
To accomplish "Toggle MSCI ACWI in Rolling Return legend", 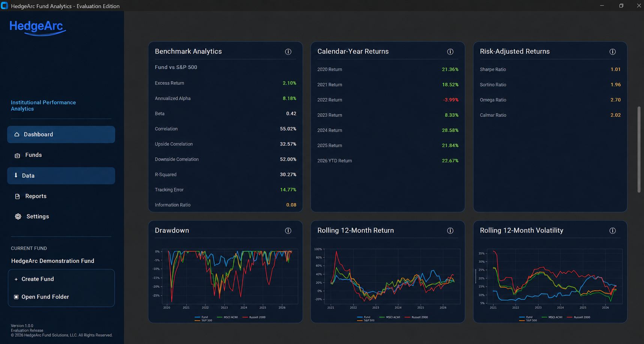I will coord(390,317).
